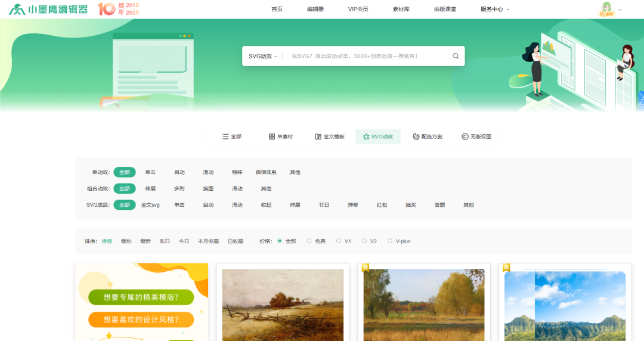Image resolution: width=644 pixels, height=341 pixels.
Task: Filter 组合动效 by 多列
Action: tap(179, 188)
